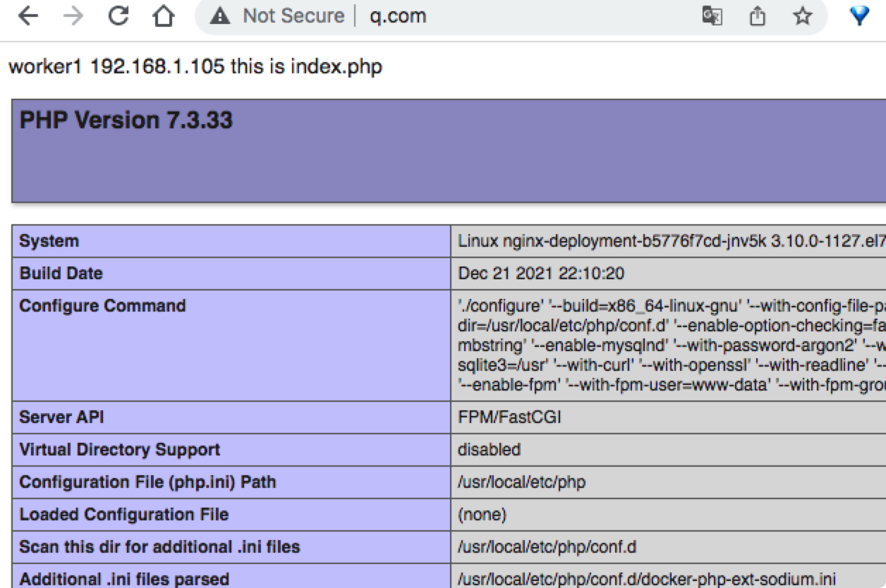The height and width of the screenshot is (588, 886).
Task: Select the System row label
Action: click(x=49, y=241)
